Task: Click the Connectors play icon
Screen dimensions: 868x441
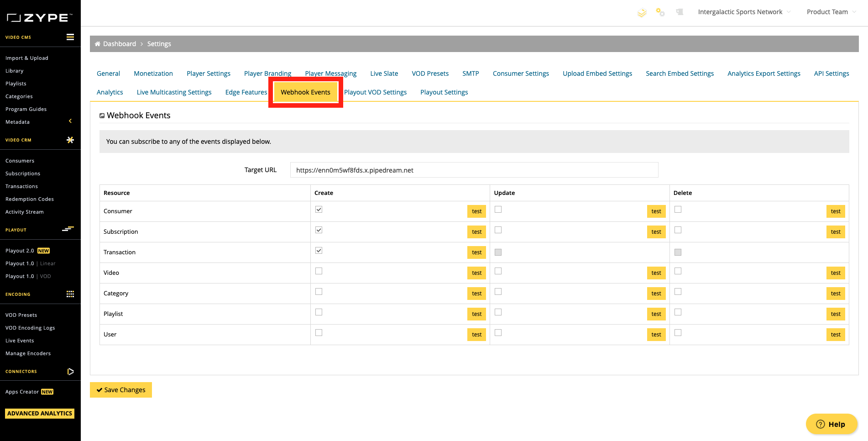Action: tap(70, 372)
